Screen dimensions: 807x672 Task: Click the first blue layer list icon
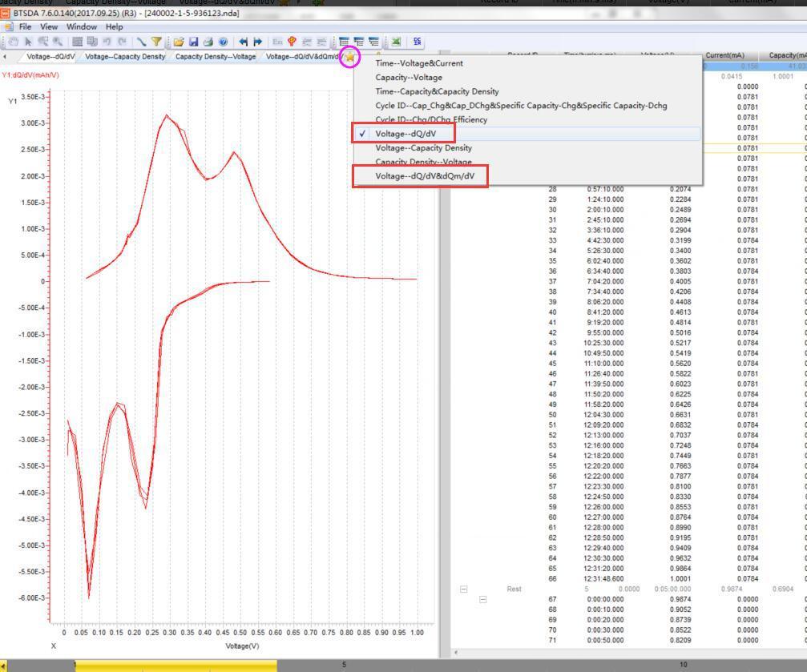344,42
